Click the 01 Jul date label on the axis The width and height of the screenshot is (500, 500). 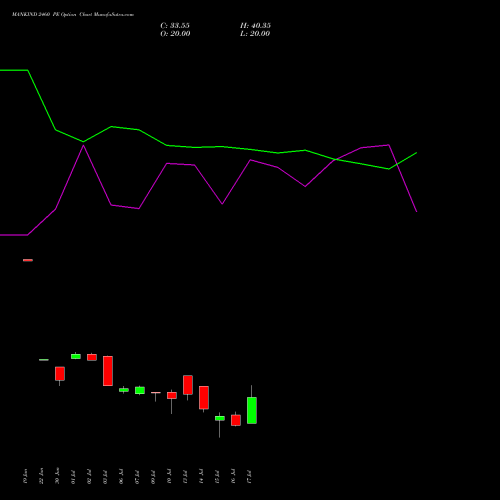pyautogui.click(x=74, y=477)
